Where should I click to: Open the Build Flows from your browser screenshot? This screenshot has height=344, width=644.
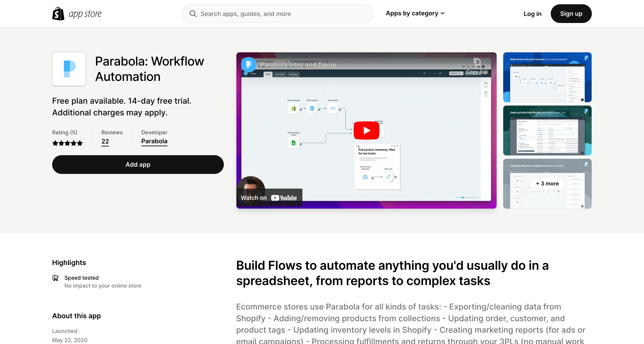547,77
